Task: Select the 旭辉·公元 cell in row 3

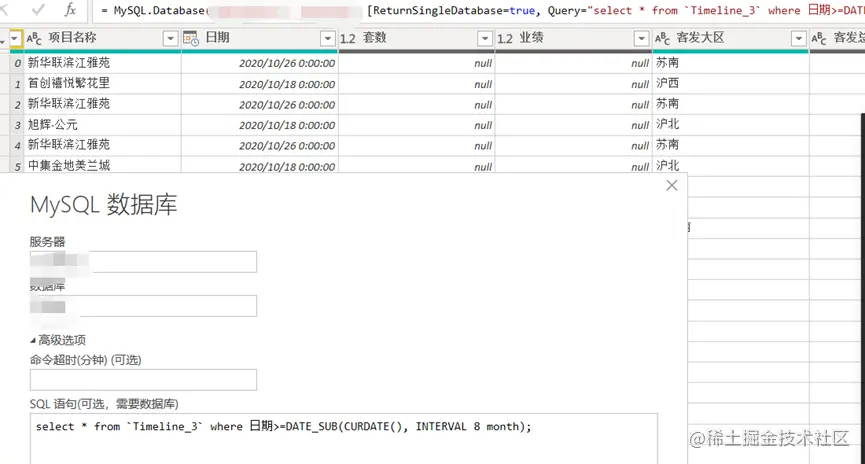Action: tap(103, 125)
